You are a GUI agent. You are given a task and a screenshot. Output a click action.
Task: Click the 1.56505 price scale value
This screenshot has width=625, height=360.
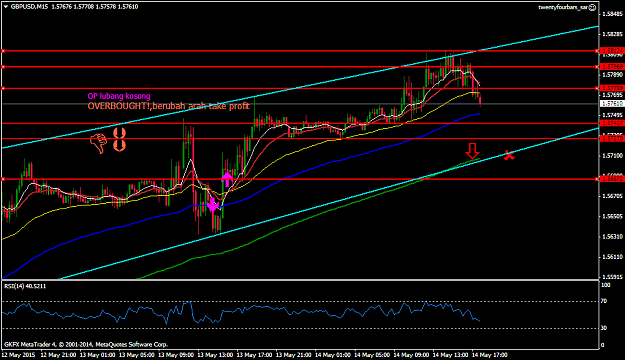coord(612,216)
